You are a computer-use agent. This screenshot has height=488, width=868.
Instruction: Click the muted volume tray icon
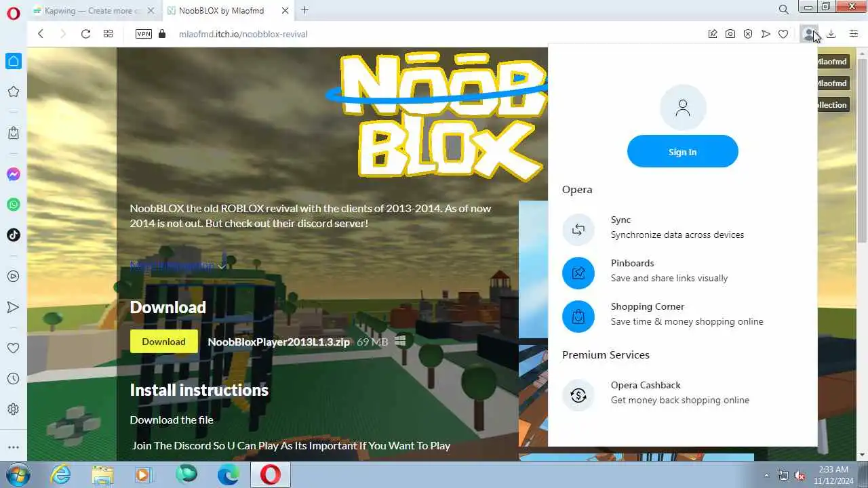click(x=800, y=475)
